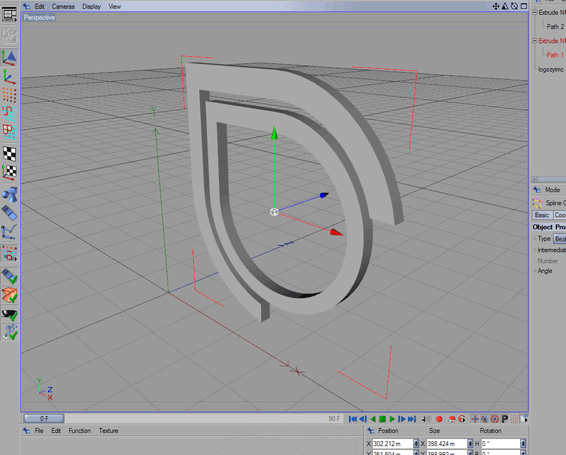The width and height of the screenshot is (566, 455).
Task: Click the selection filter icon with red dots
Action: 9,253
